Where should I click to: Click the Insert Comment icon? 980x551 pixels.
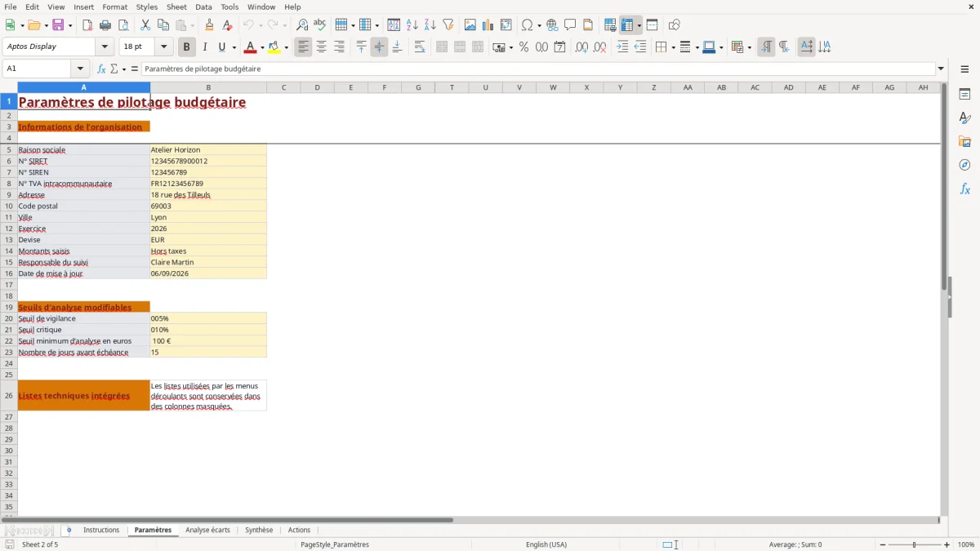tap(570, 25)
